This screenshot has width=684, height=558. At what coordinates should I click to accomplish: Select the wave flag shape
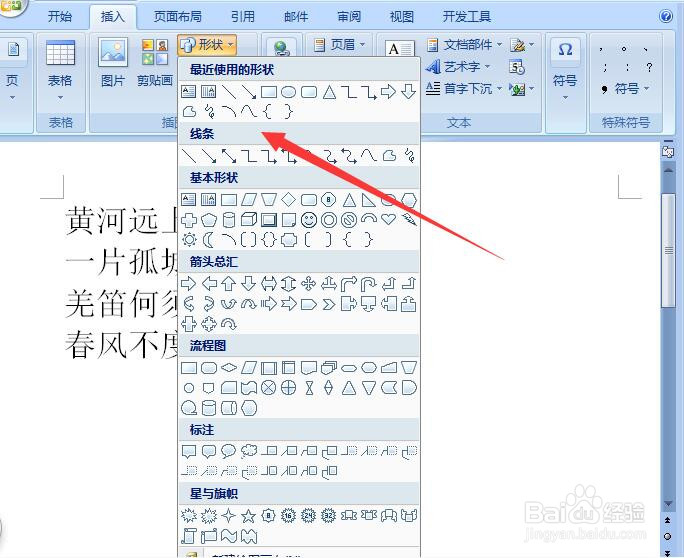(229, 536)
